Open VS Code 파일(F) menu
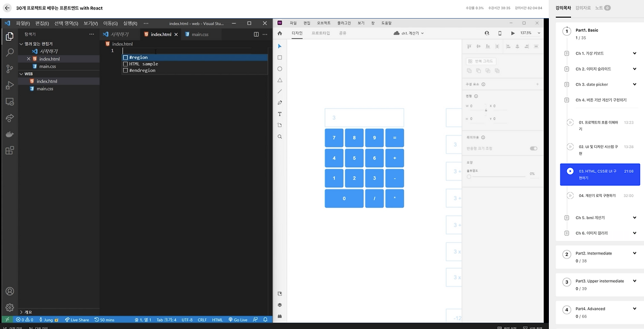The height and width of the screenshot is (329, 644). 23,23
